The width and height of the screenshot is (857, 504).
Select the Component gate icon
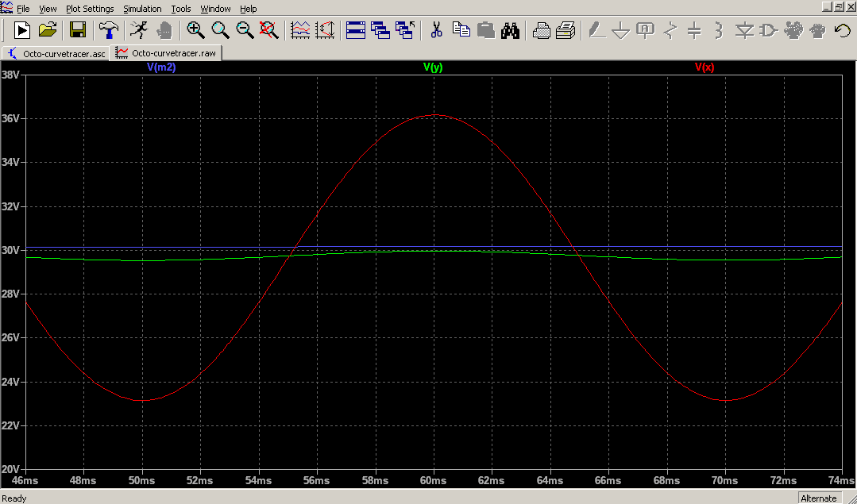point(769,30)
